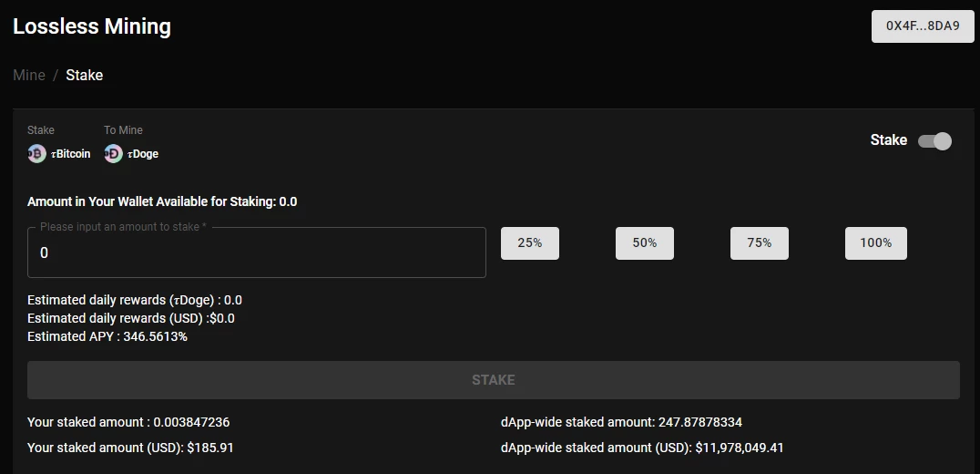
Task: Click the Stake toggle label text
Action: click(x=889, y=140)
